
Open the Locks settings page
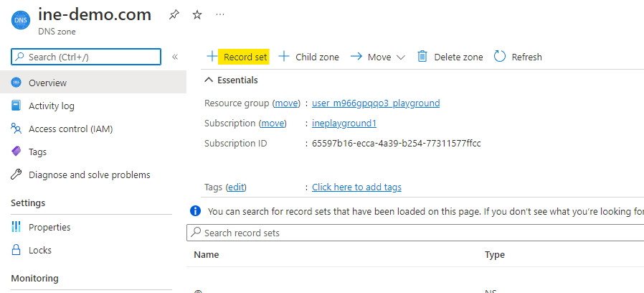tap(39, 251)
